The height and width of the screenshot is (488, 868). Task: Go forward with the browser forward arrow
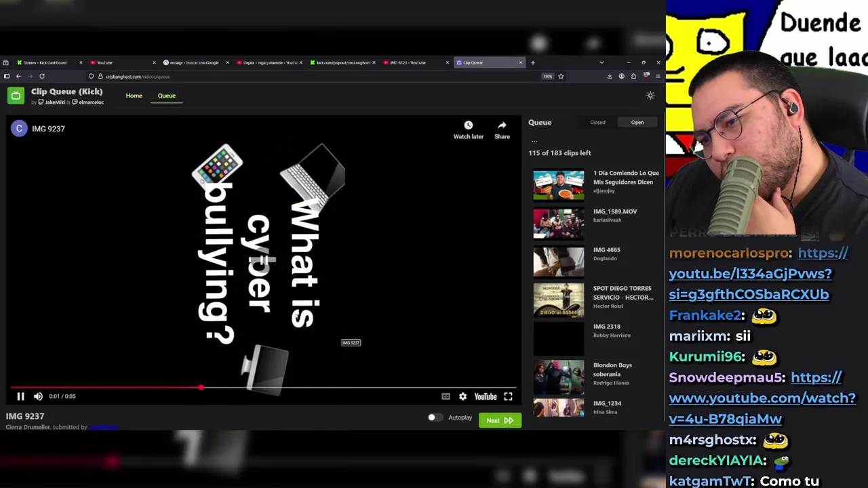pos(30,77)
